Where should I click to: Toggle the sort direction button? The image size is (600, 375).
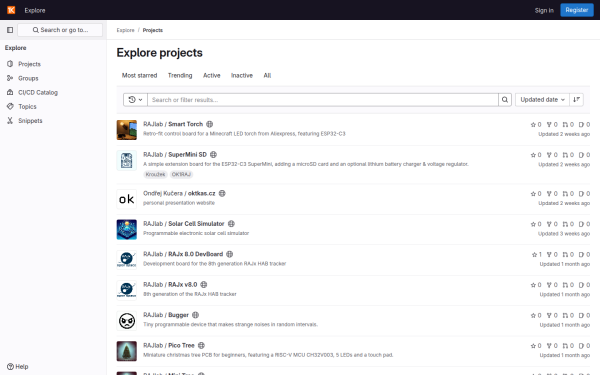(576, 99)
